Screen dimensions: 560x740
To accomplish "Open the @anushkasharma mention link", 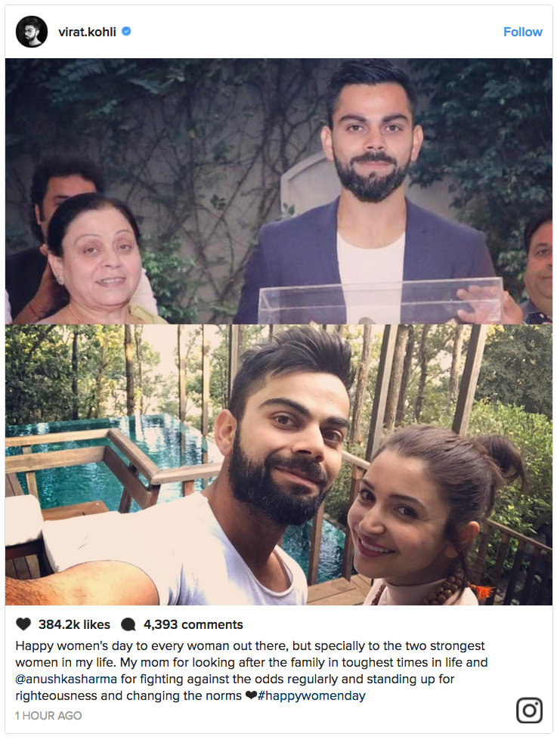I will 66,679.
